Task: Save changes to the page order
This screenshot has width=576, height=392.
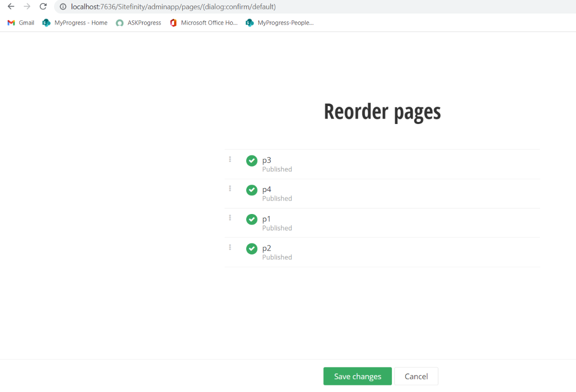Action: coord(357,376)
